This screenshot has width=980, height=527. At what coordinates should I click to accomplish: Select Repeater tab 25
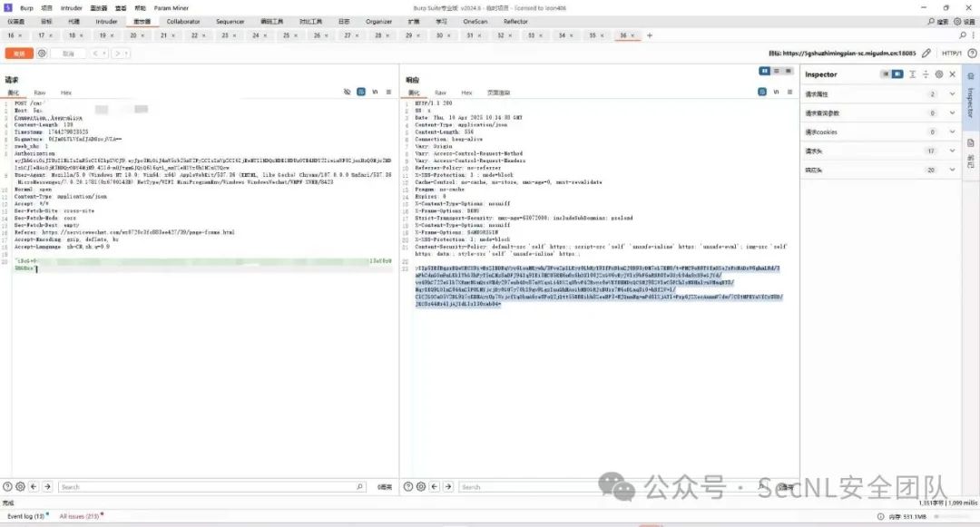[290, 35]
